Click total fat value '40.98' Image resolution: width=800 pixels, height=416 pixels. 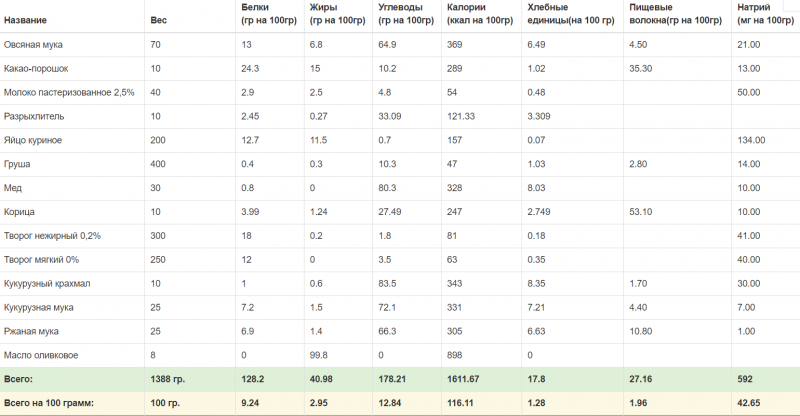(321, 379)
